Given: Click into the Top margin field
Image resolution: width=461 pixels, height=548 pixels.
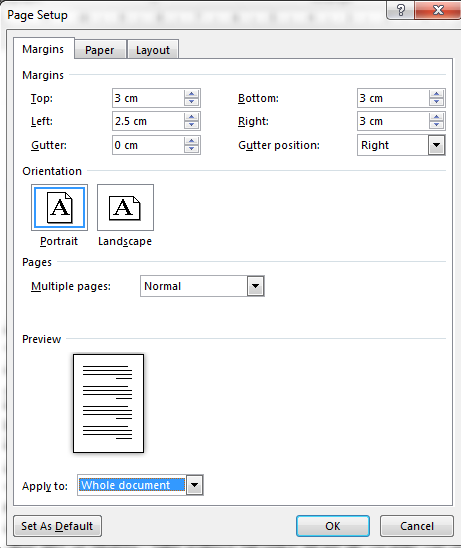Looking at the screenshot, I should pyautogui.click(x=148, y=98).
